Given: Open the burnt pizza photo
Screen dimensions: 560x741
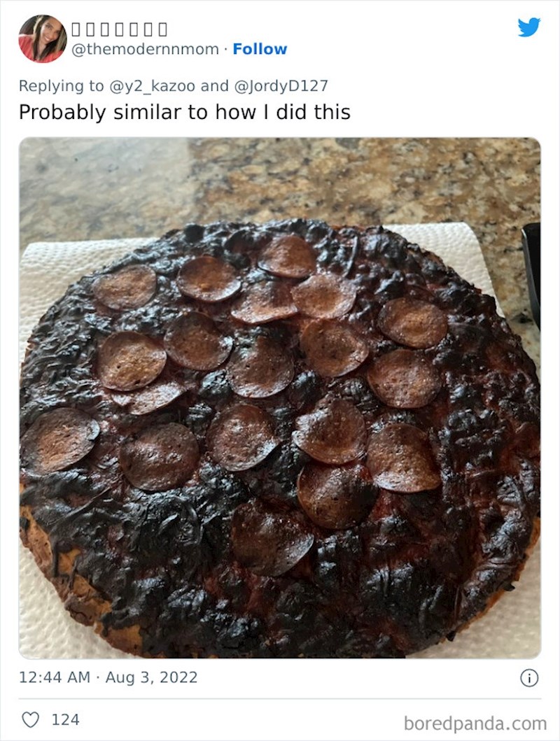Looking at the screenshot, I should (x=280, y=398).
